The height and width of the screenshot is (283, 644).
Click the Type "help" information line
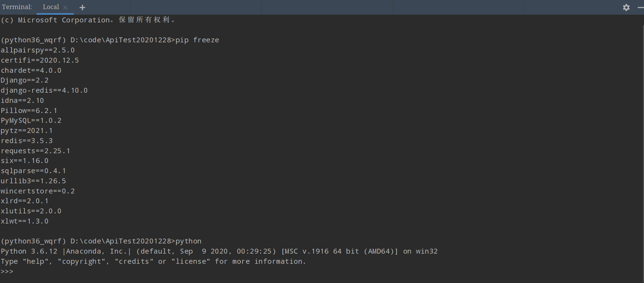point(153,261)
